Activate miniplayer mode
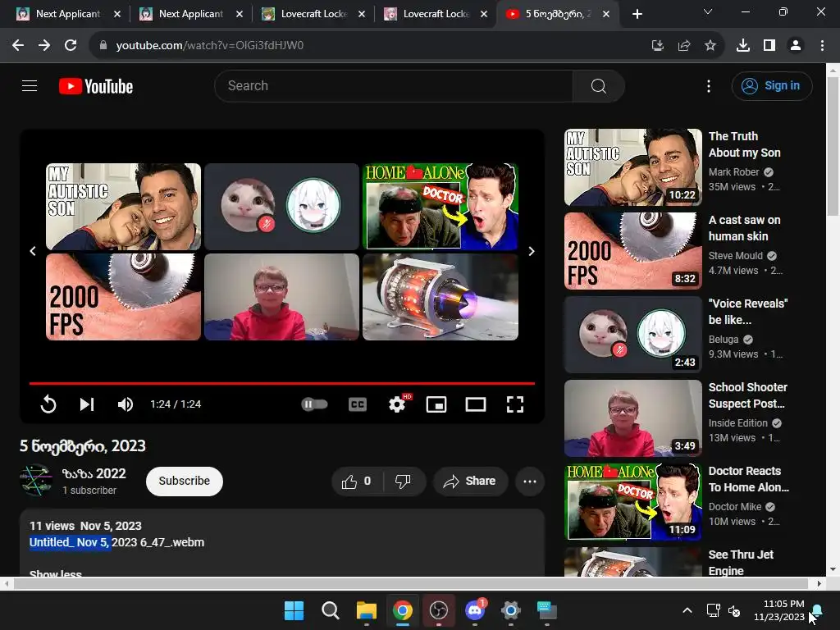This screenshot has width=840, height=630. (x=436, y=404)
